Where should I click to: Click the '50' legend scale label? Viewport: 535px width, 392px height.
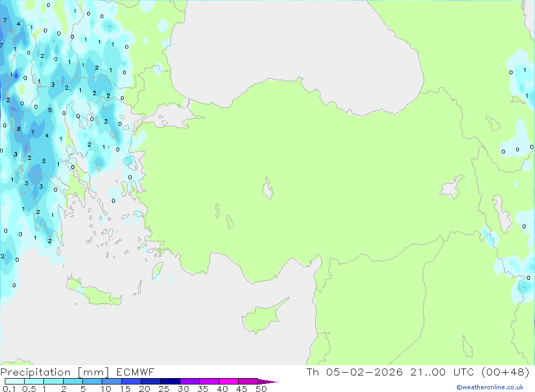point(261,389)
